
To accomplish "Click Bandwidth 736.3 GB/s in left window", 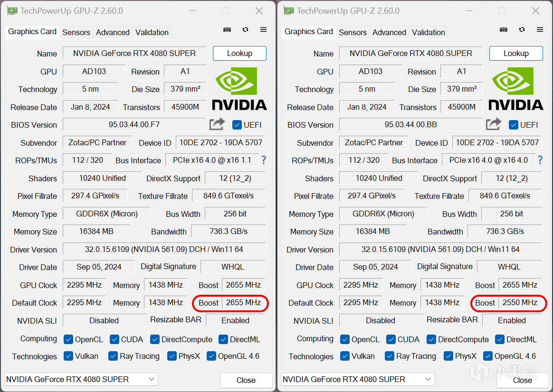I will [229, 232].
